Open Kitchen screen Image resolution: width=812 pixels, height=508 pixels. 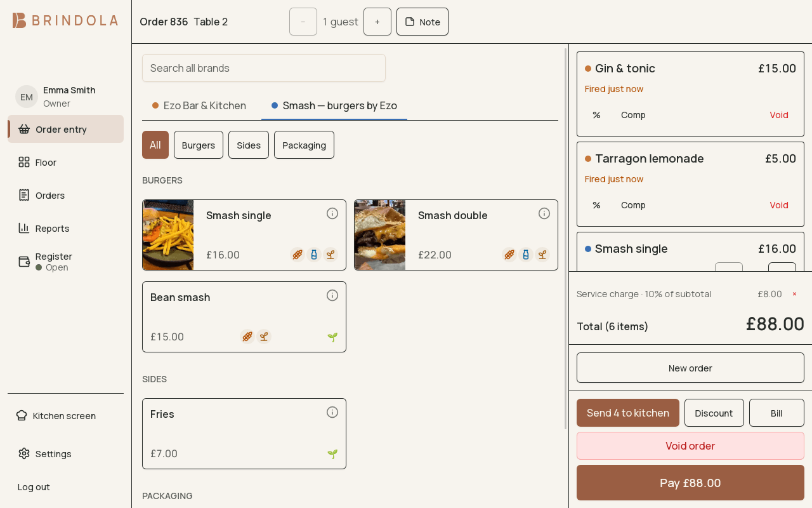[65, 415]
